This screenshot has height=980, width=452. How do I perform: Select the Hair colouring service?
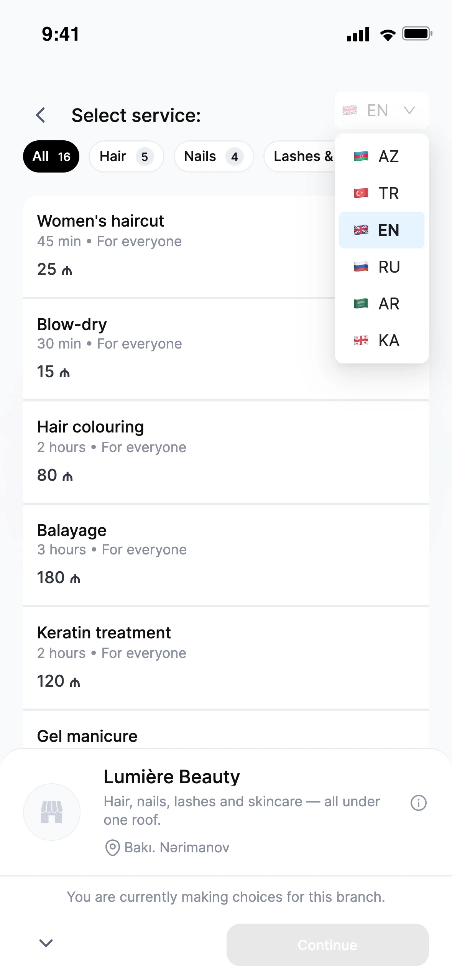click(x=226, y=452)
